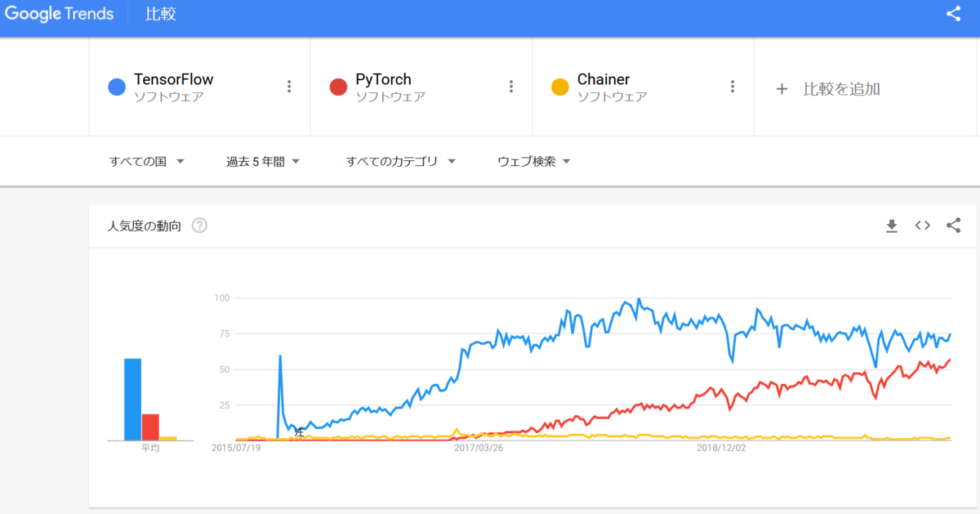Expand the すべてのカテゴリ dropdown
Image resolution: width=980 pixels, height=514 pixels.
pyautogui.click(x=401, y=162)
